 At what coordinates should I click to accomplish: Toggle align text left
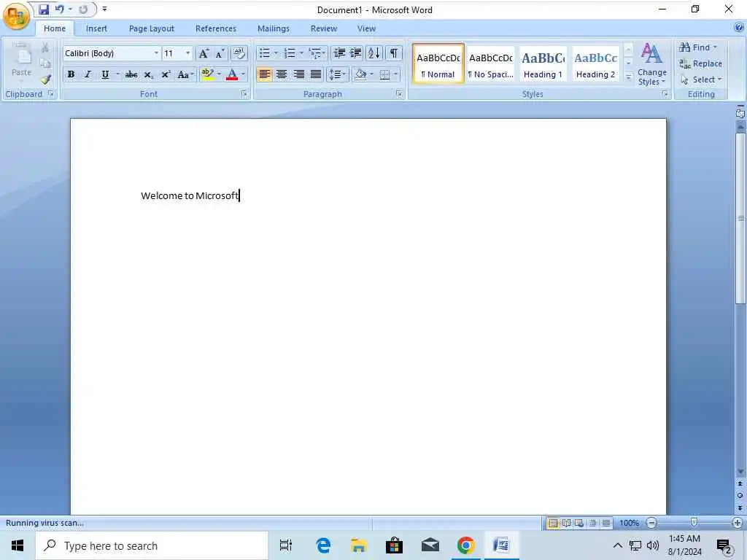[x=264, y=74]
